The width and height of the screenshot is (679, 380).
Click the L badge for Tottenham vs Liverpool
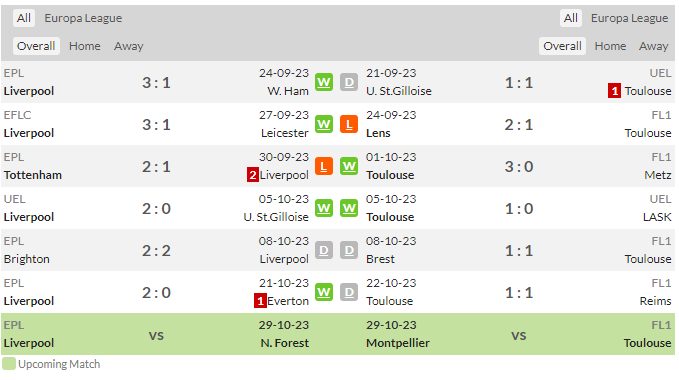[x=323, y=166]
